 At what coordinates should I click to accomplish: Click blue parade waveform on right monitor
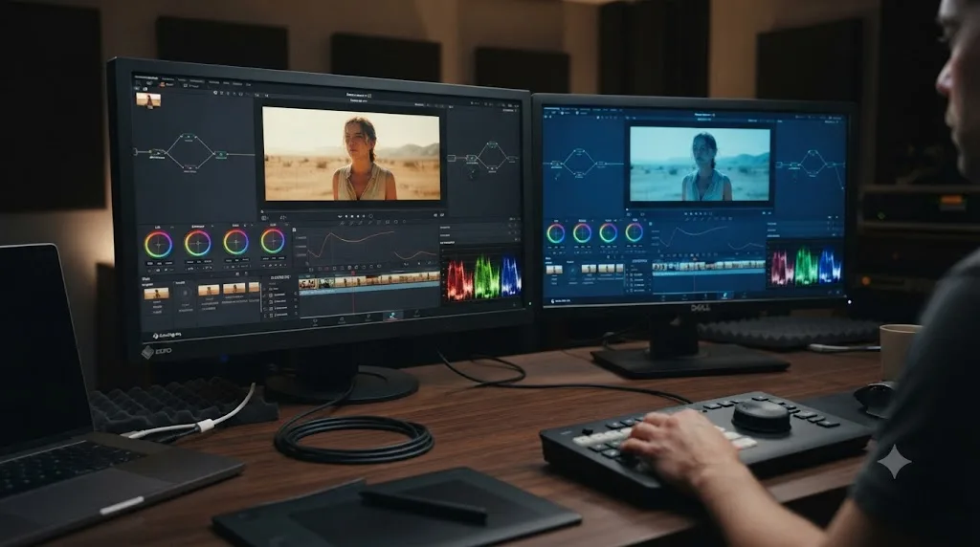[x=830, y=265]
